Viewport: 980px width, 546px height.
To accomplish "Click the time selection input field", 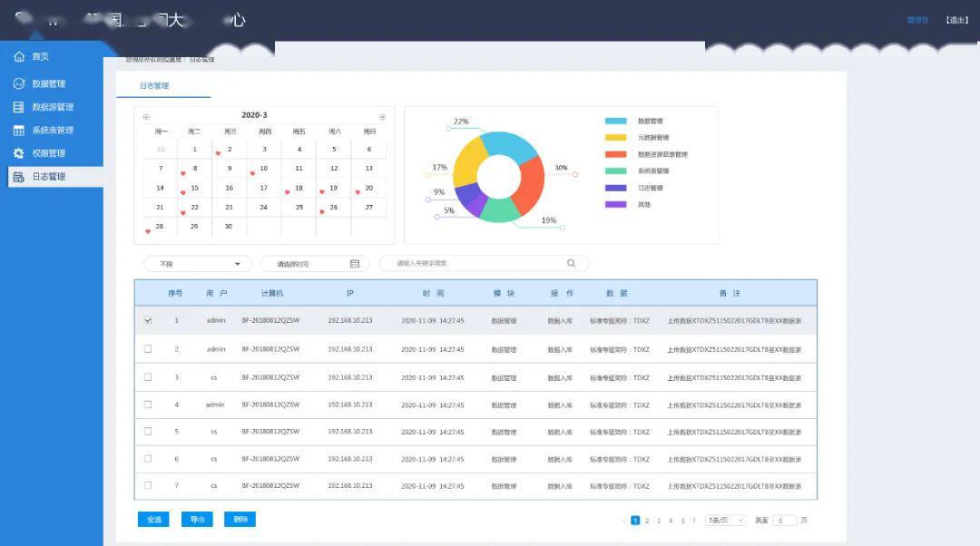I will pyautogui.click(x=314, y=264).
